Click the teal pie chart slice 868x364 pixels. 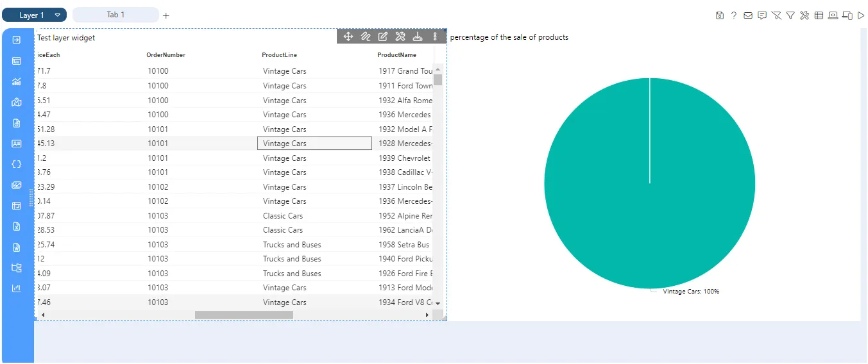pos(649,183)
